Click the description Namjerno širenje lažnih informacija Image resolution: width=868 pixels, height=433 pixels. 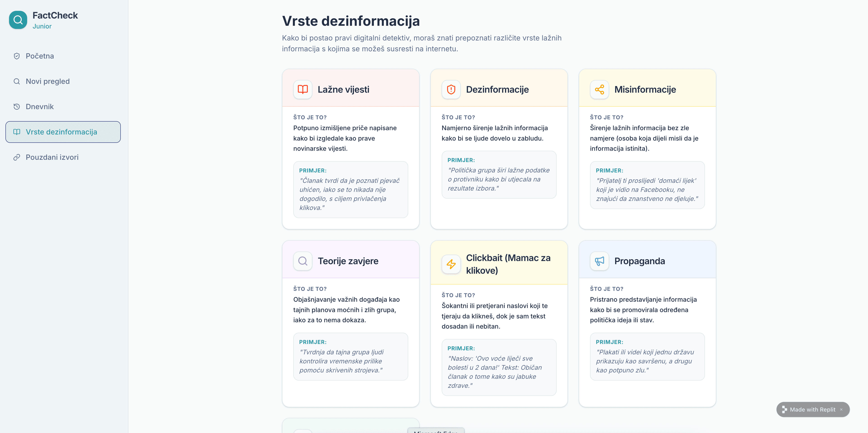click(495, 133)
